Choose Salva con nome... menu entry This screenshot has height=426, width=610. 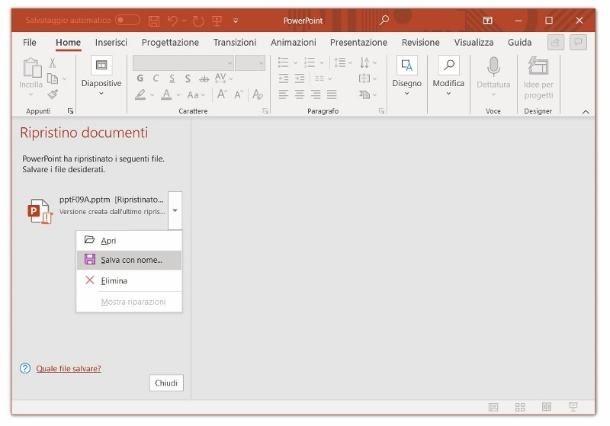129,260
